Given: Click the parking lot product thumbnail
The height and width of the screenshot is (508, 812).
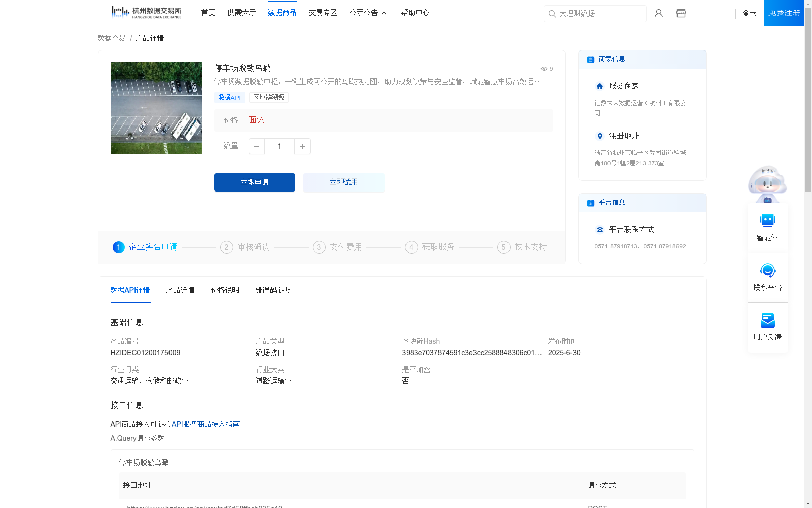Looking at the screenshot, I should pyautogui.click(x=156, y=108).
